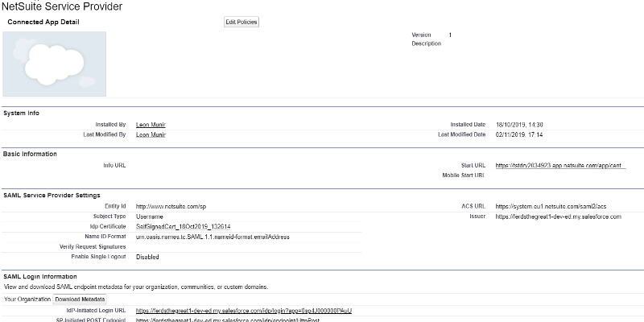Click the System Info section heading
The image size is (644, 322).
tap(22, 114)
